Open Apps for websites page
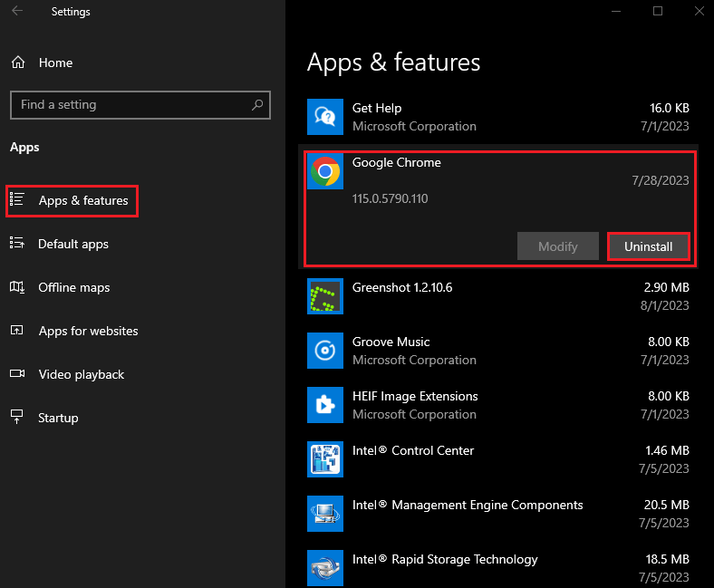Viewport: 714px width, 588px height. coord(88,331)
